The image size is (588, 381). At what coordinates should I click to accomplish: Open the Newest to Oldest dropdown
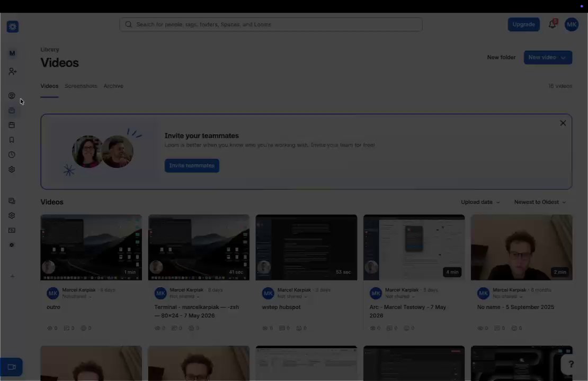click(540, 202)
